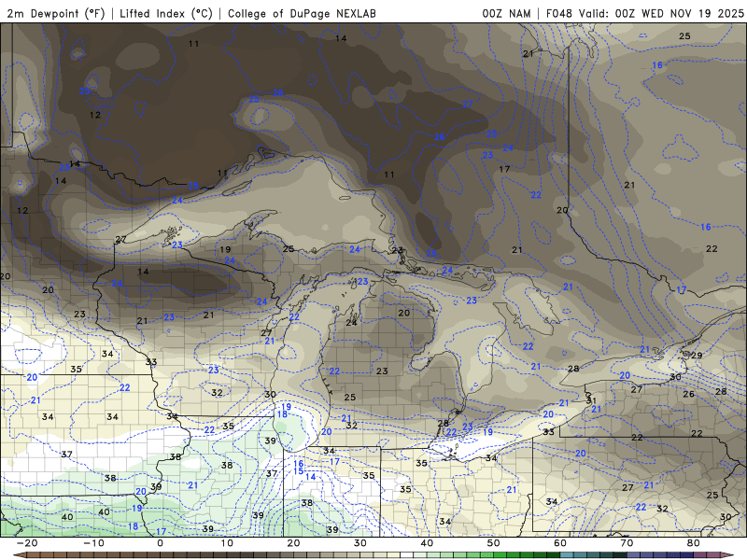Click the '0' label on the color scale
Screen dimensions: 747x560
[x=160, y=543]
